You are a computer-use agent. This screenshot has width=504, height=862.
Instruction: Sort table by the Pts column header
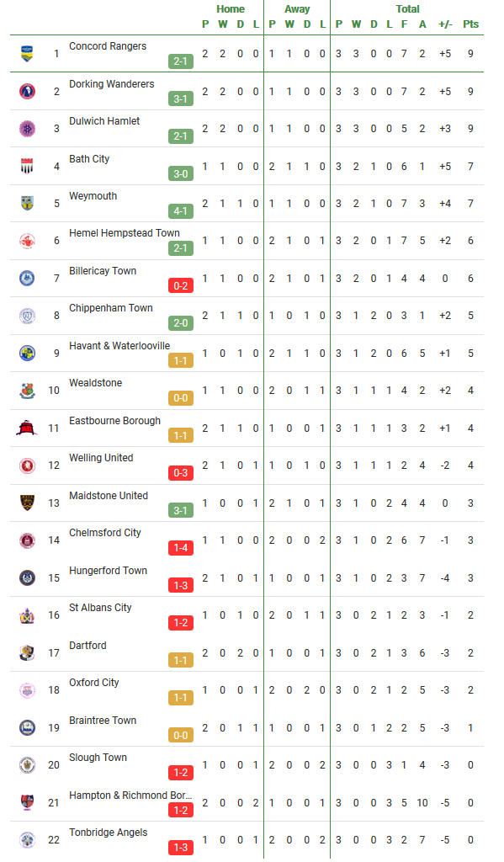tap(470, 24)
